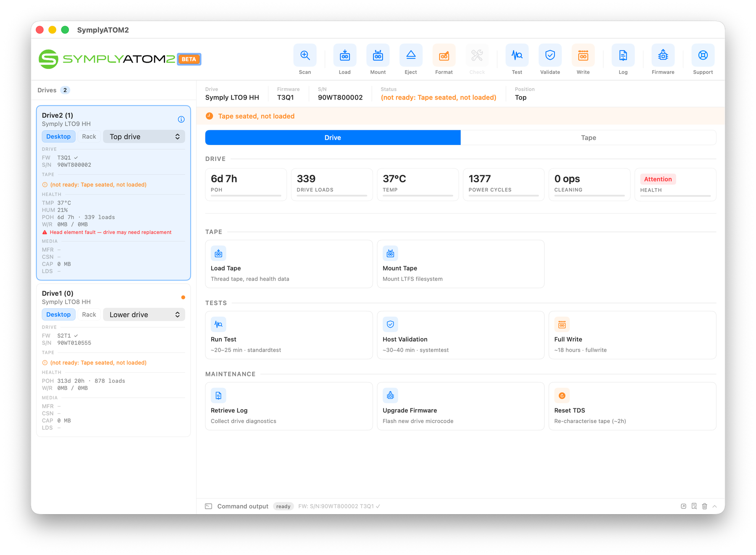Viewport: 756px width, 555px height.
Task: Click the Drives count badge 2
Action: [65, 90]
